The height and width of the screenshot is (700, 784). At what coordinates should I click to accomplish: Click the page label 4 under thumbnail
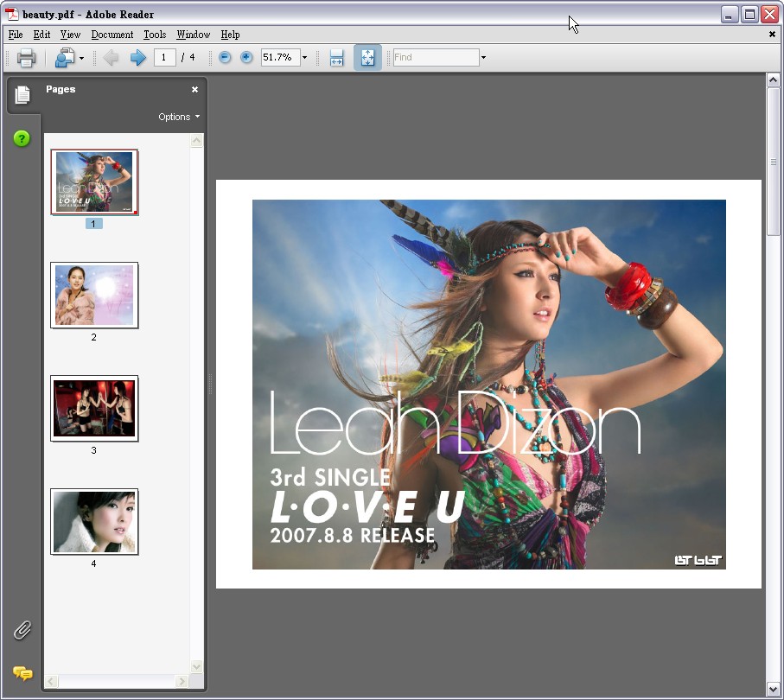(93, 563)
